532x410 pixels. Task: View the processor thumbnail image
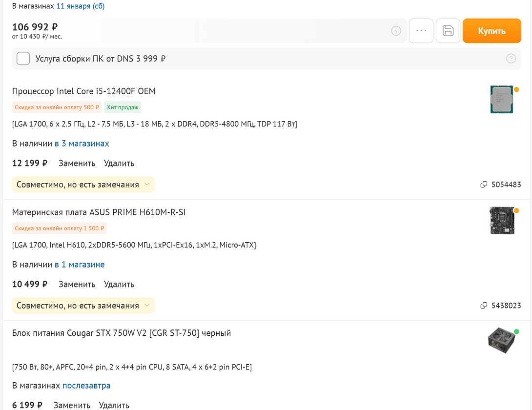(x=501, y=100)
